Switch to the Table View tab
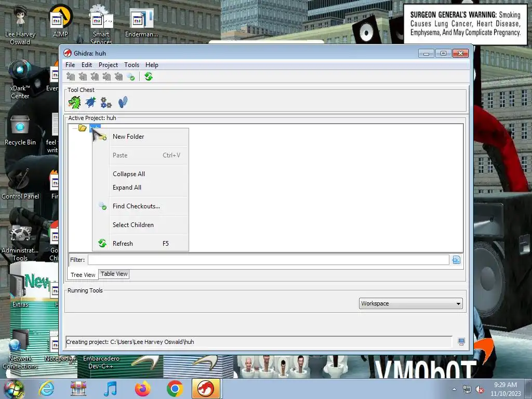Image resolution: width=532 pixels, height=399 pixels. point(114,274)
